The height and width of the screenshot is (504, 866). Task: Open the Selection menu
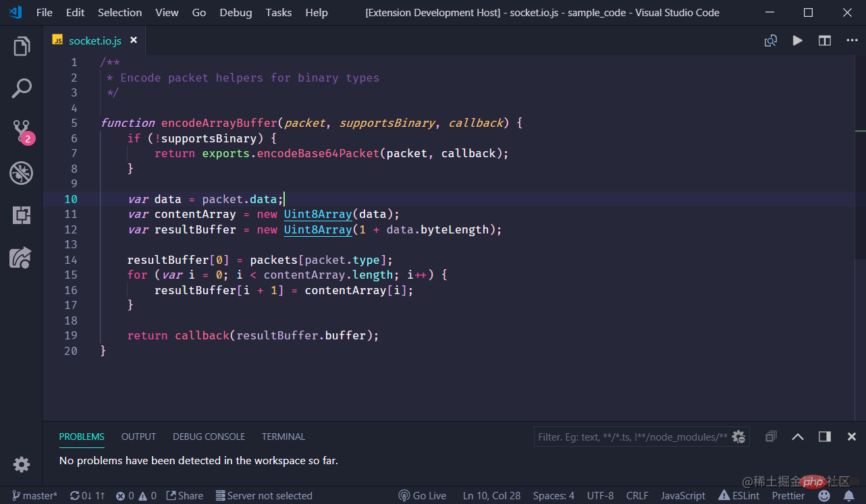click(119, 12)
